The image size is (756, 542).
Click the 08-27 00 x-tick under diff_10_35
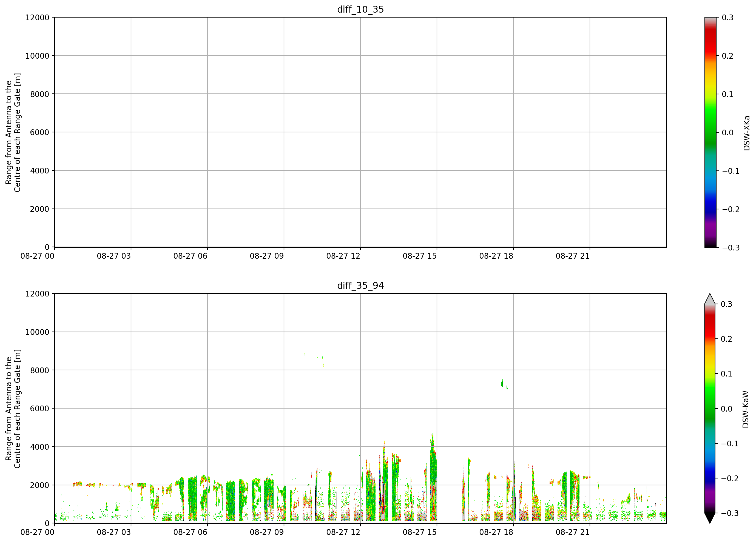[37, 256]
